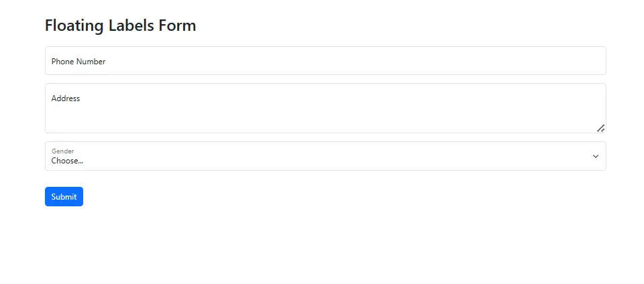The height and width of the screenshot is (284, 644).
Task: Click the chevron arrow in Gender select
Action: [596, 156]
